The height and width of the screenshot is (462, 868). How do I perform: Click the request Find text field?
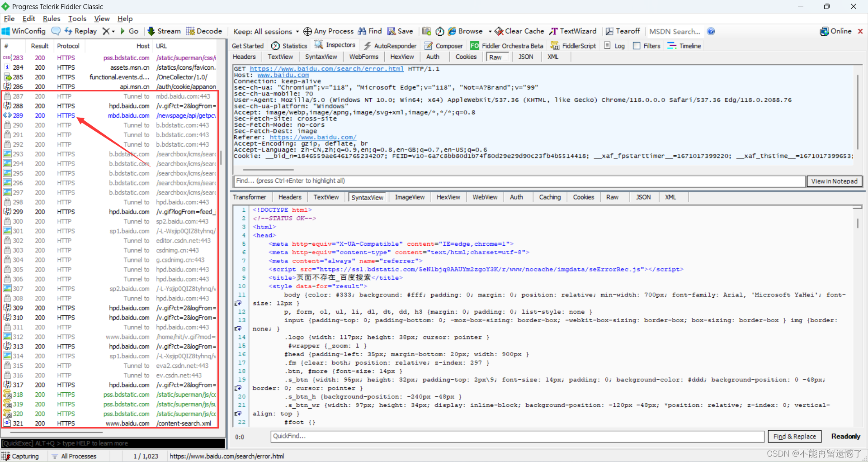[519, 181]
